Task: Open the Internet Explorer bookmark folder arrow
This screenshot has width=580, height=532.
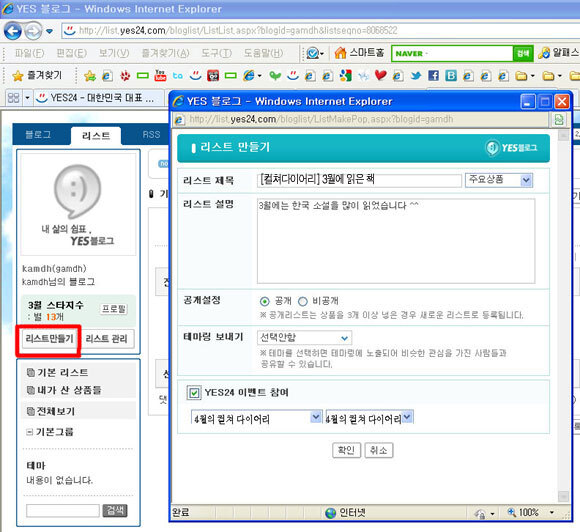Action: point(259,76)
